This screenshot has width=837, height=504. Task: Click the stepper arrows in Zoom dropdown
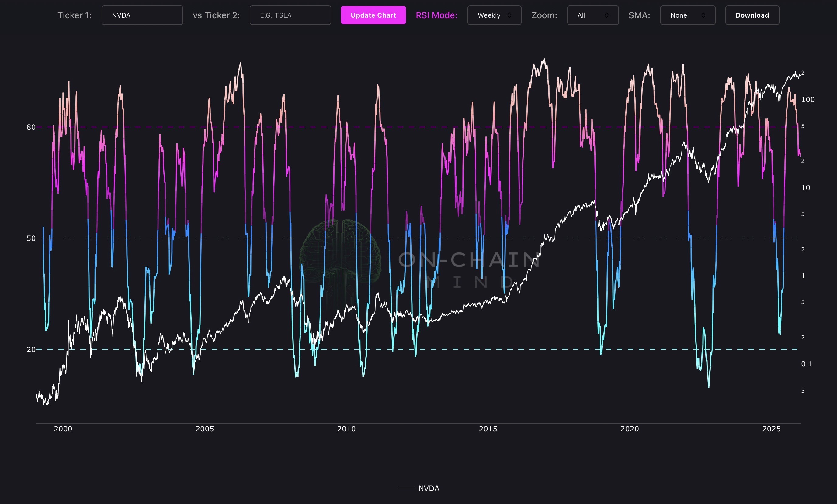coord(606,15)
